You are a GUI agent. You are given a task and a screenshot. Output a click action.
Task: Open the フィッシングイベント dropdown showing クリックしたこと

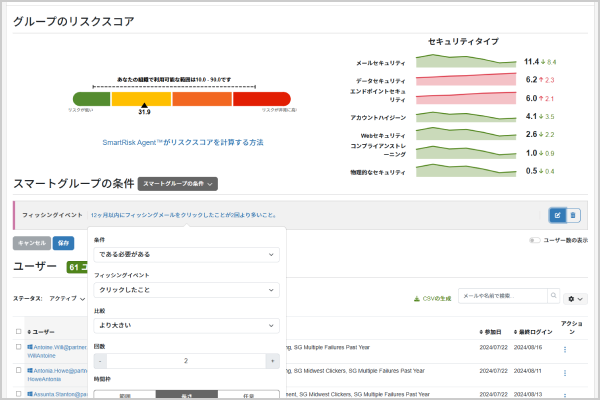pos(187,290)
